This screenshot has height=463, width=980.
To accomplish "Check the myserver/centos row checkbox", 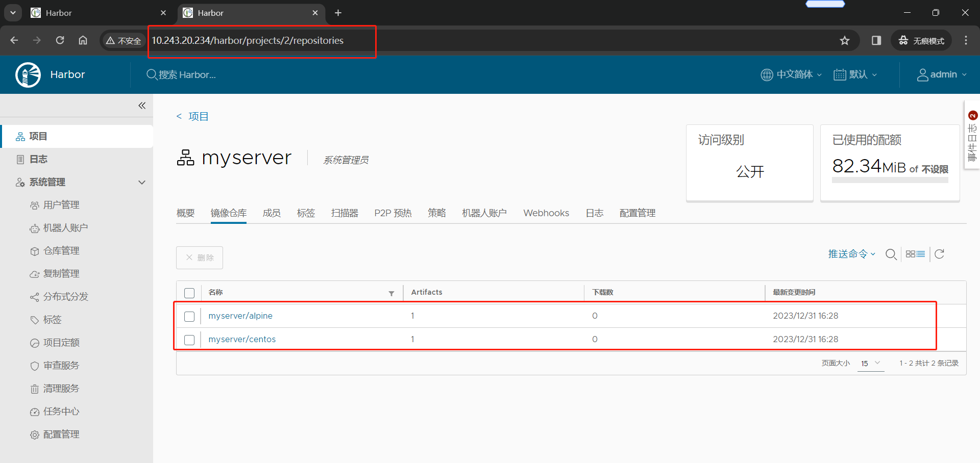I will pyautogui.click(x=189, y=340).
